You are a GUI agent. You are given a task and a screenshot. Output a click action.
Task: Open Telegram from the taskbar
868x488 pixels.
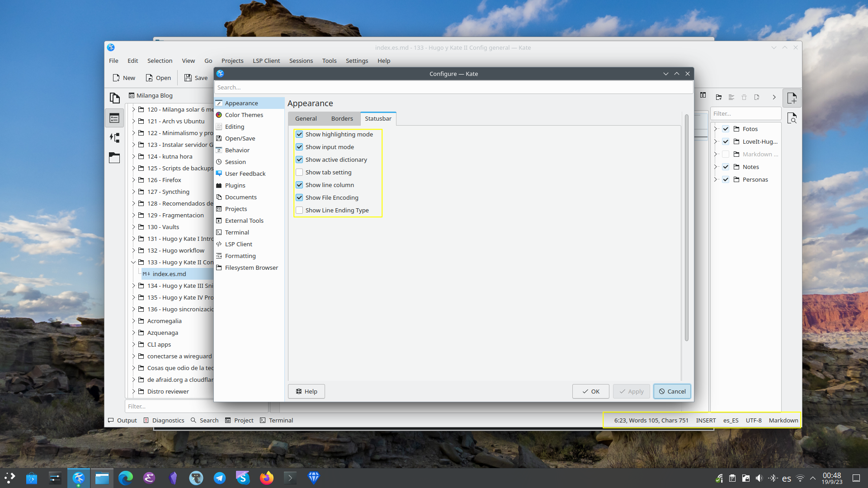[220, 478]
